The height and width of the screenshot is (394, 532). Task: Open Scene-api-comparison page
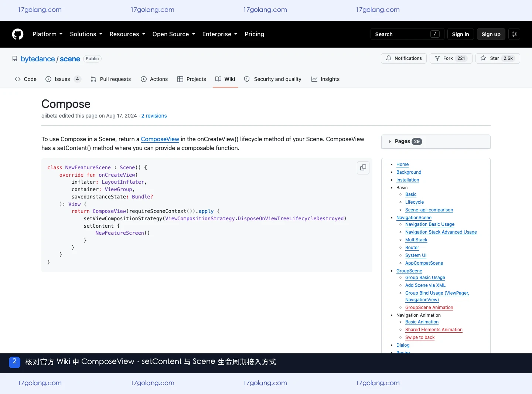pyautogui.click(x=429, y=210)
